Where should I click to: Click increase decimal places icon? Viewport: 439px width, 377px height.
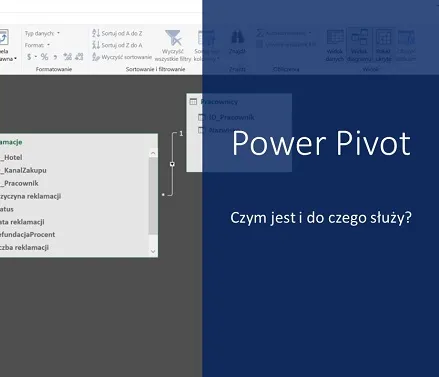point(68,57)
